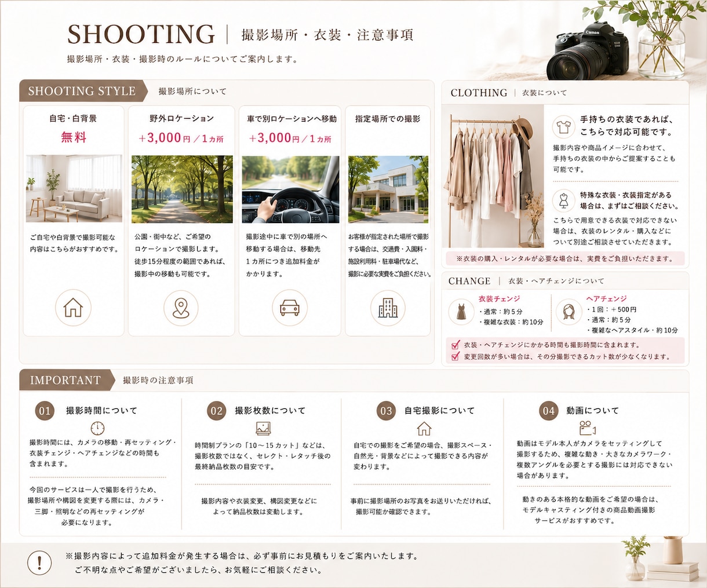The width and height of the screenshot is (707, 588).
Task: Click the 01 number badge
Action: (45, 411)
